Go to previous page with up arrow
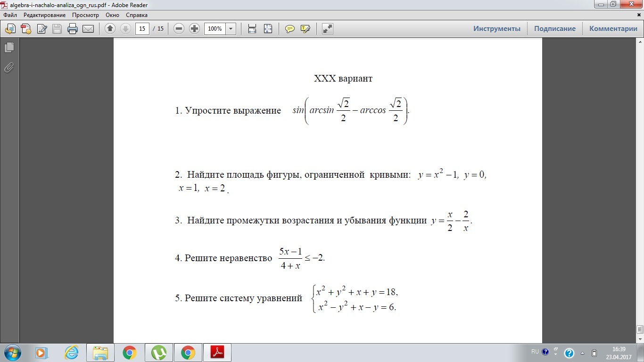 [110, 29]
